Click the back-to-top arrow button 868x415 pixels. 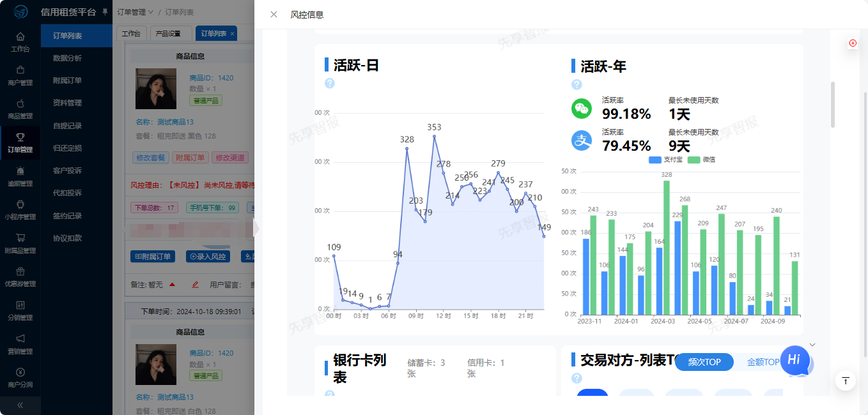coord(846,381)
